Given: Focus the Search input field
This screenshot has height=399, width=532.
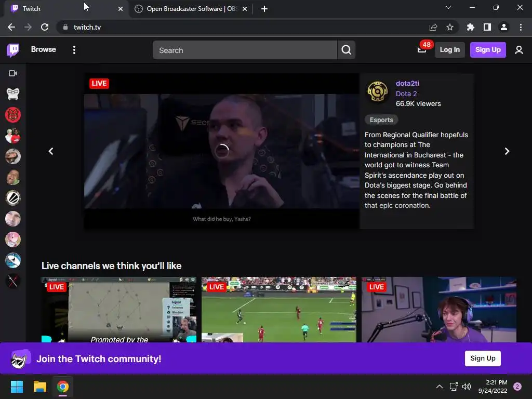Looking at the screenshot, I should point(245,50).
